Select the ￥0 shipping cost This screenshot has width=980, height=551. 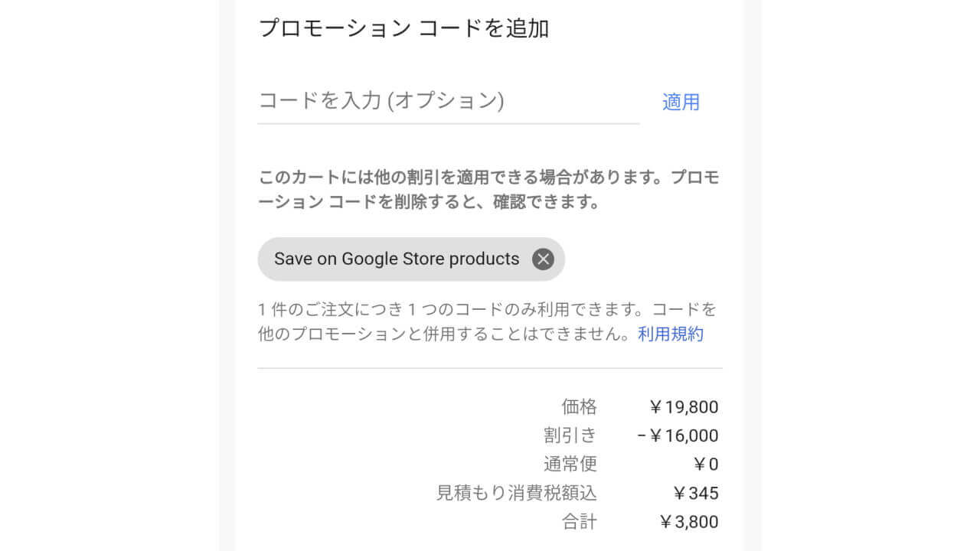[x=705, y=464]
